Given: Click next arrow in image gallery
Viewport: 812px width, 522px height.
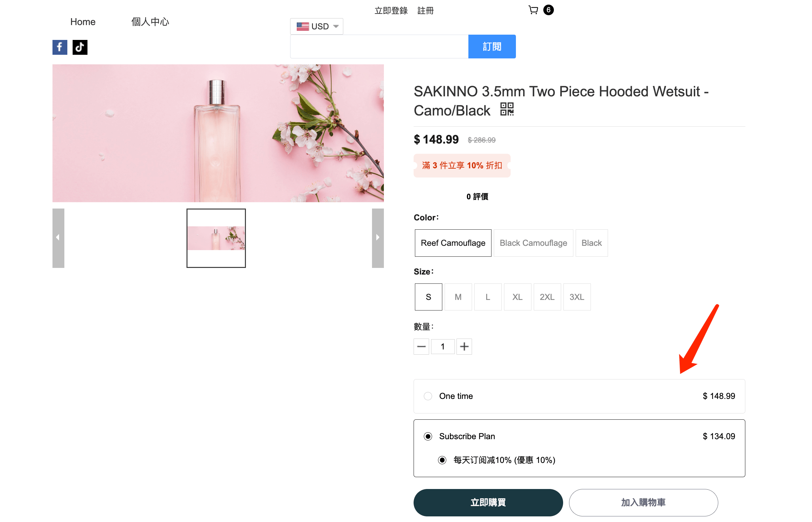Looking at the screenshot, I should pyautogui.click(x=377, y=238).
